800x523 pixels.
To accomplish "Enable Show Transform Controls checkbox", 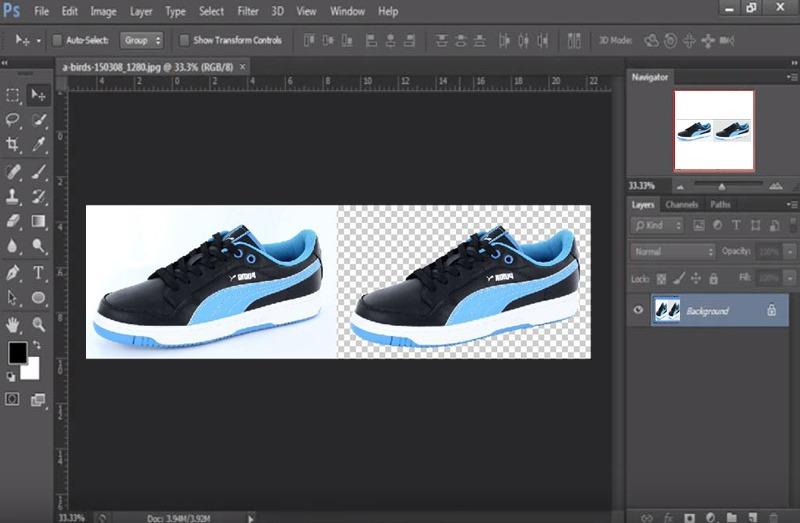I will [184, 40].
